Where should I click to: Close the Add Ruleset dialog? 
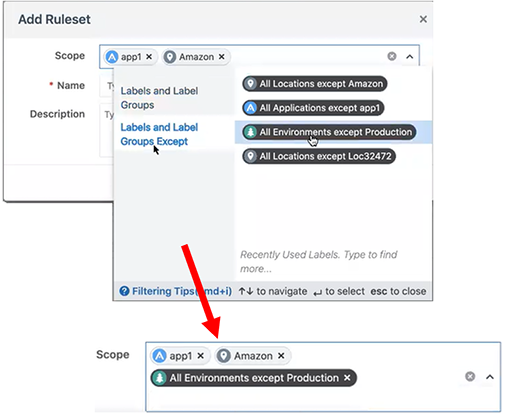pos(423,19)
